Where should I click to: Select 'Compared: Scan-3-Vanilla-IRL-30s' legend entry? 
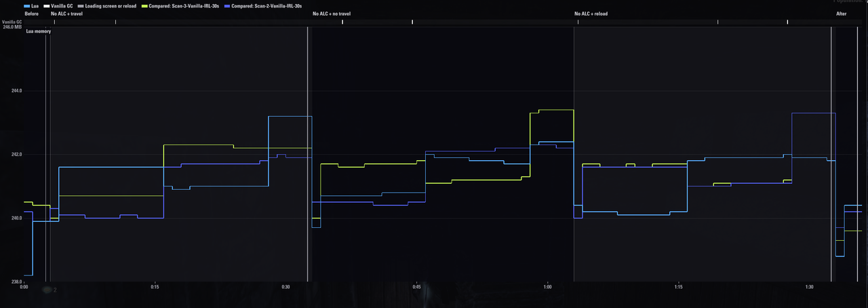tap(184, 5)
